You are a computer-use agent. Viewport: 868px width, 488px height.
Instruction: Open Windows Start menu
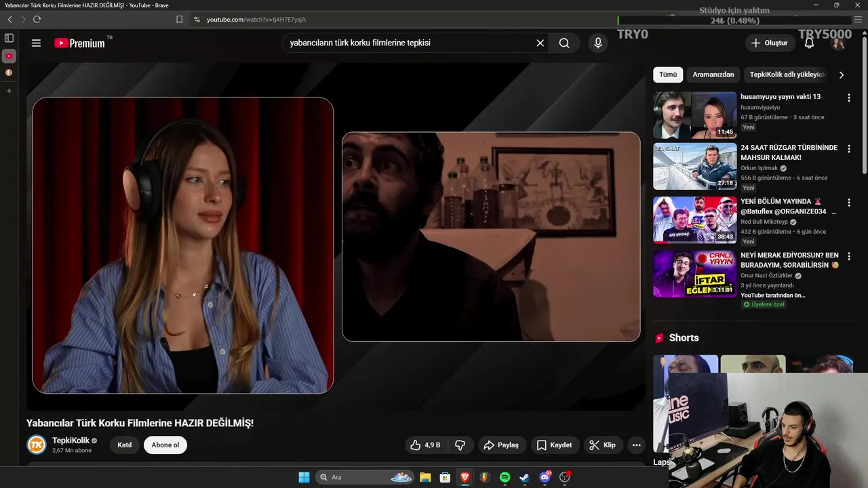point(304,477)
